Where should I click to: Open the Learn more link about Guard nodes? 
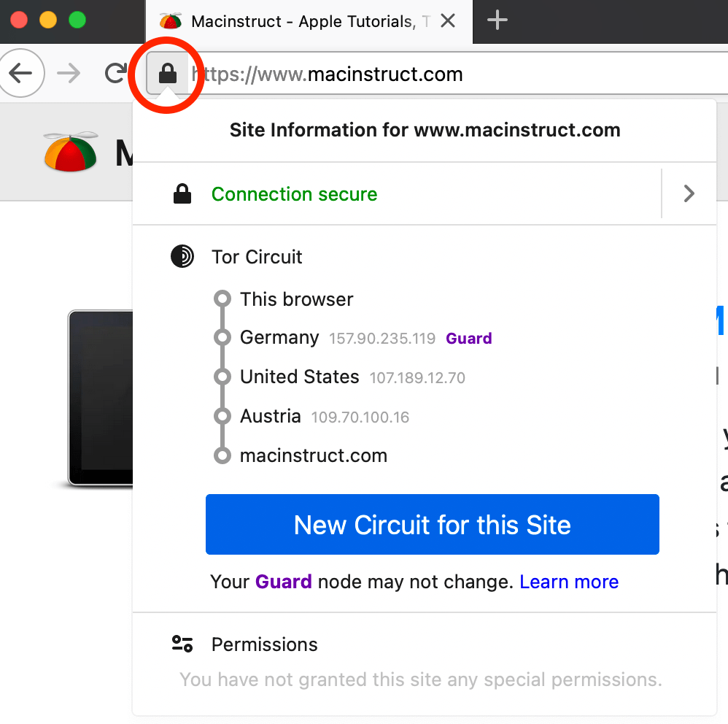569,582
